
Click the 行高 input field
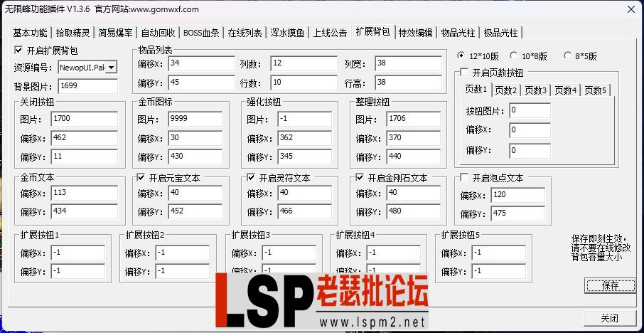[x=408, y=83]
